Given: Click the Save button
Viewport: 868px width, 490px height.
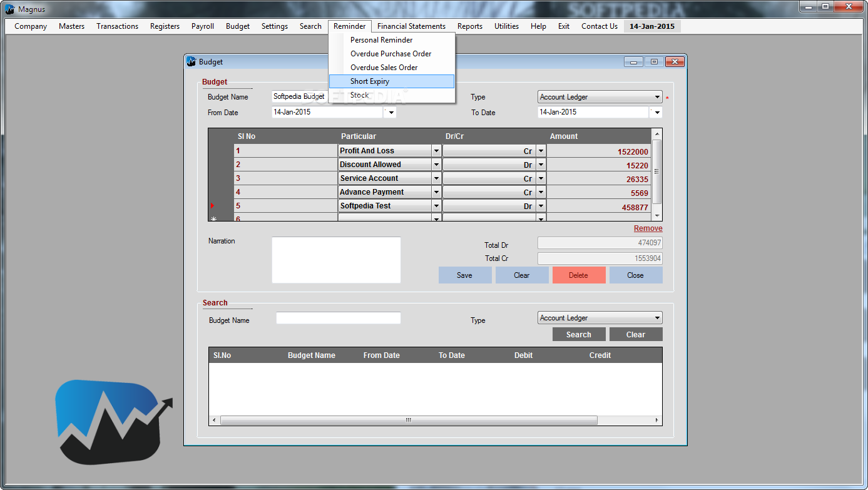Looking at the screenshot, I should click(x=465, y=275).
